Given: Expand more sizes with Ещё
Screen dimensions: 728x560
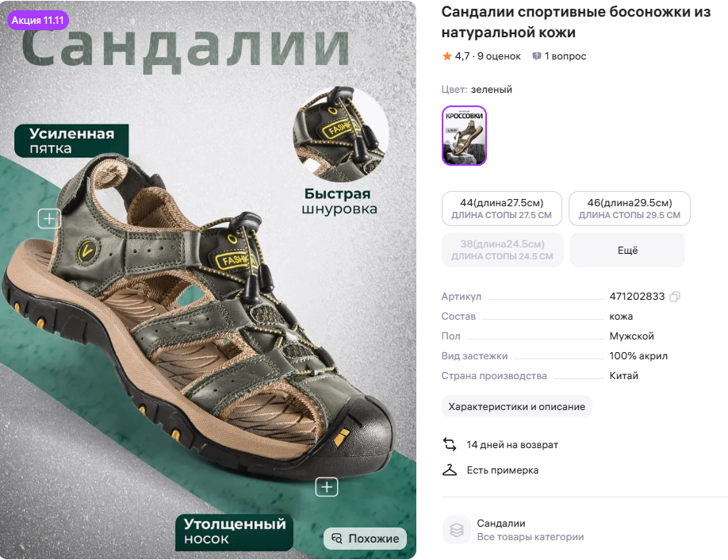Looking at the screenshot, I should (627, 250).
